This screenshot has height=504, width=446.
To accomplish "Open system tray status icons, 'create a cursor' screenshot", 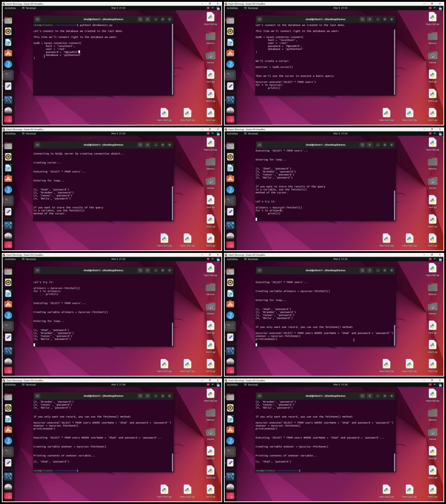I will pyautogui.click(x=435, y=8).
